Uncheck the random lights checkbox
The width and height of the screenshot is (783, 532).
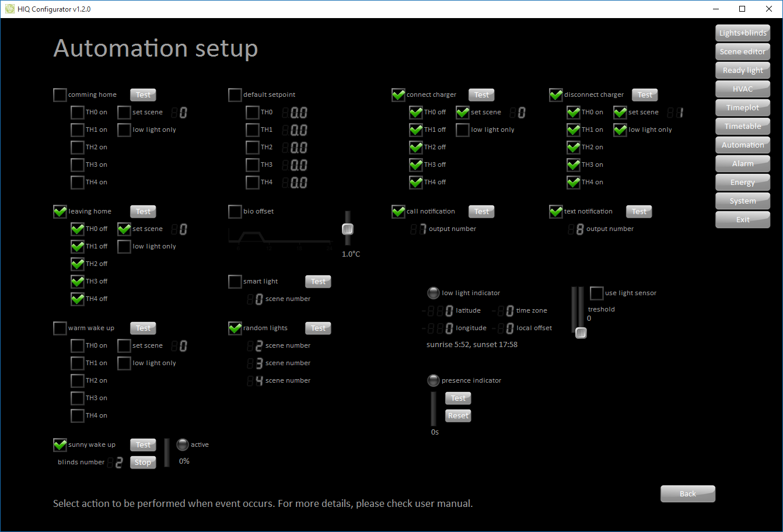(x=235, y=328)
